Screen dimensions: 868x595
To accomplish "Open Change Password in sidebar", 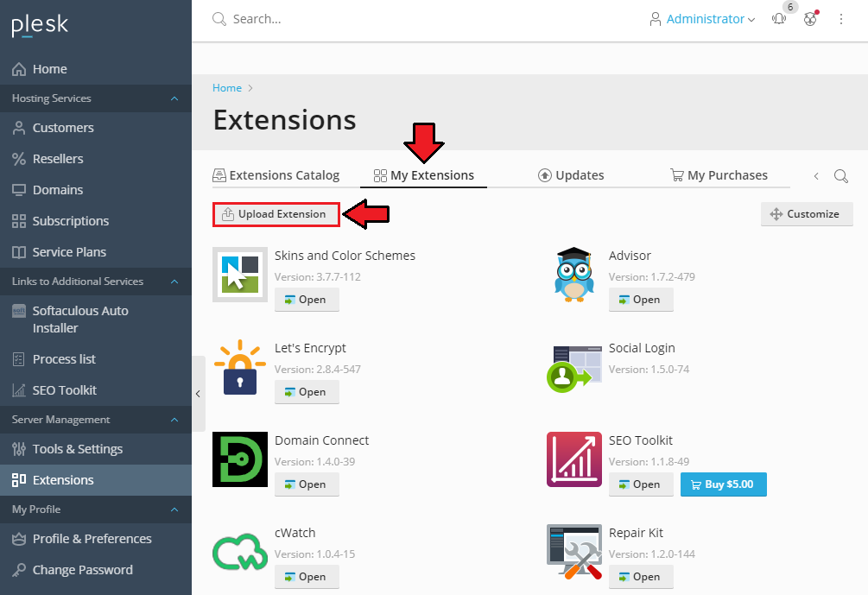I will coord(96,570).
